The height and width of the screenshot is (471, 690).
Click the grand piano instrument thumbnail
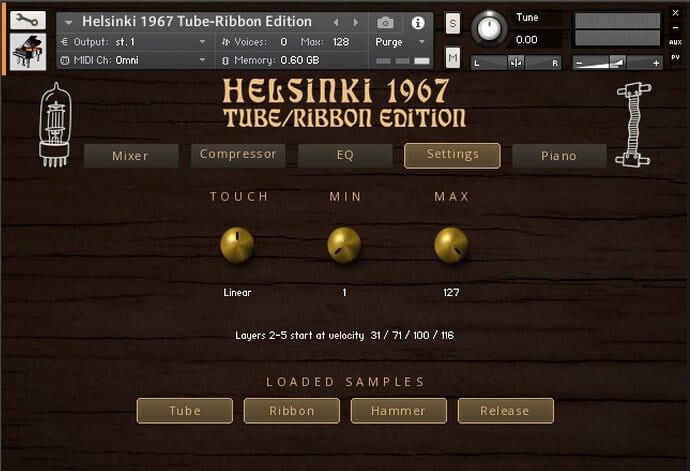click(28, 52)
